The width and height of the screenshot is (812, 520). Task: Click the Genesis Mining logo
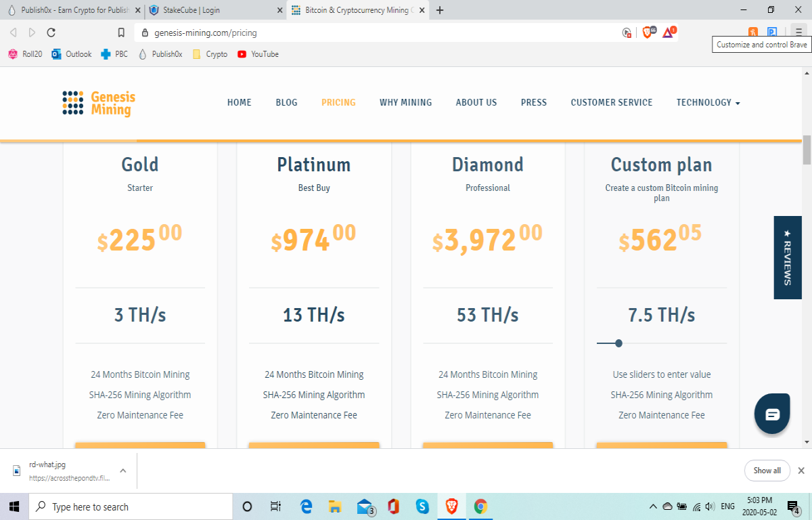pyautogui.click(x=99, y=103)
